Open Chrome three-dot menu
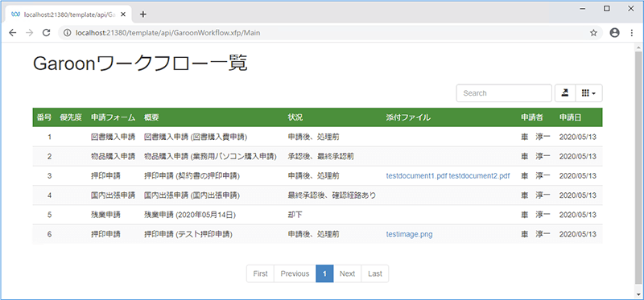The width and height of the screenshot is (644, 300). point(632,33)
